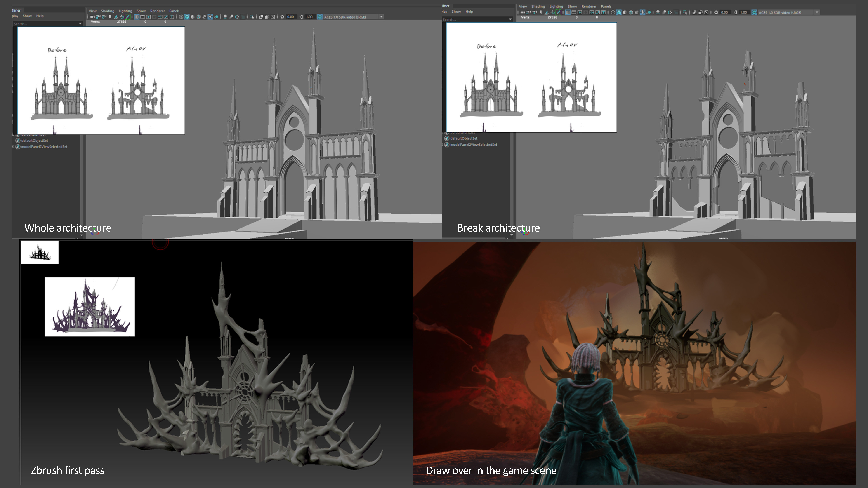Click Isolate Select icon in right Maya panel
868x488 pixels.
click(685, 12)
